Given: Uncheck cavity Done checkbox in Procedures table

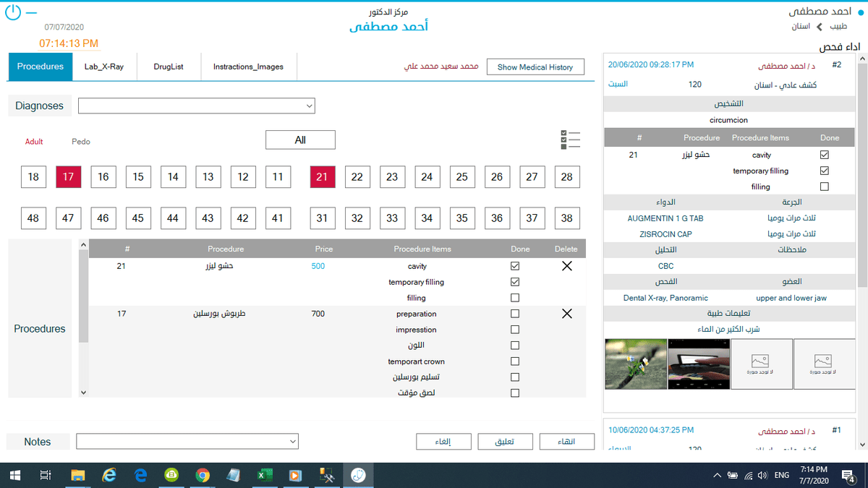Looking at the screenshot, I should click(x=515, y=266).
